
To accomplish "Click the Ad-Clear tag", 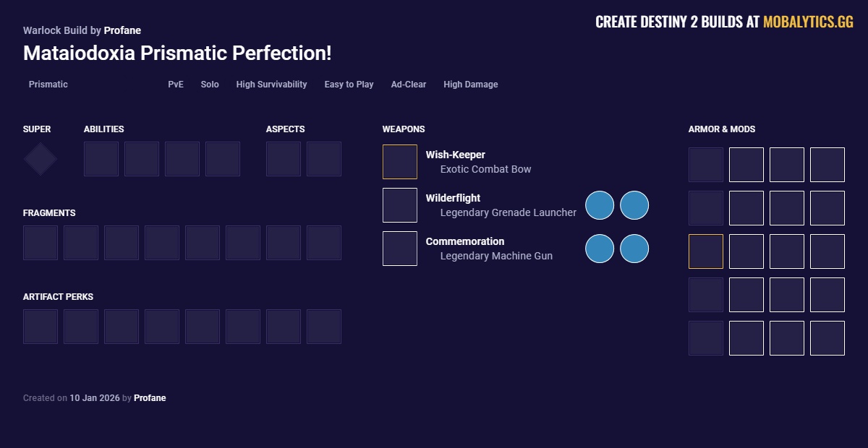I will tap(409, 85).
